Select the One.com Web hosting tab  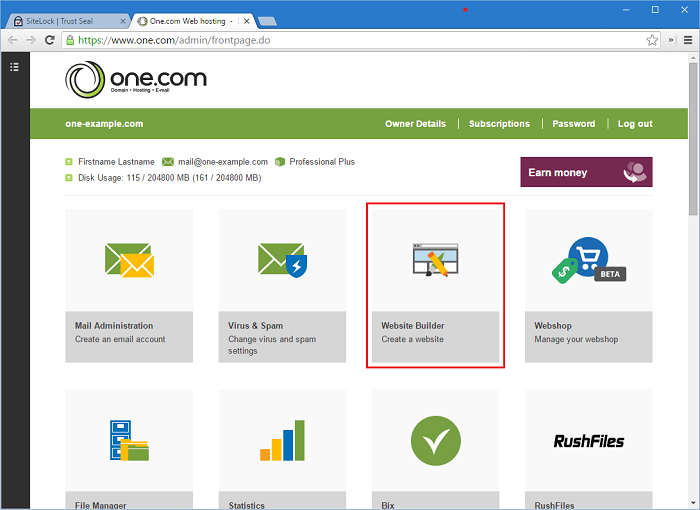coord(192,21)
